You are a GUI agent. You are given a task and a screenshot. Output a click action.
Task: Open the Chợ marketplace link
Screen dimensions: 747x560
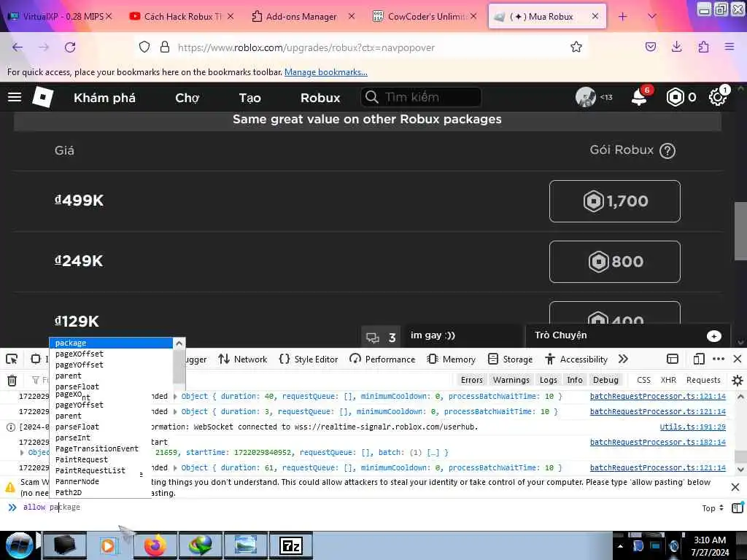click(187, 98)
